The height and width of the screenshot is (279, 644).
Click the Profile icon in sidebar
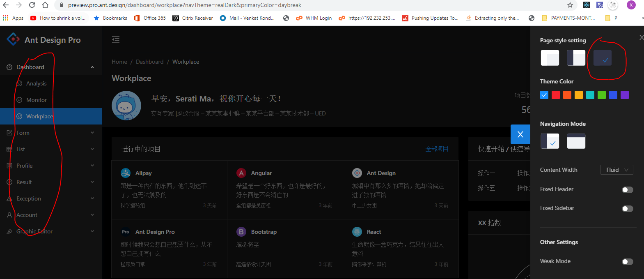point(9,166)
